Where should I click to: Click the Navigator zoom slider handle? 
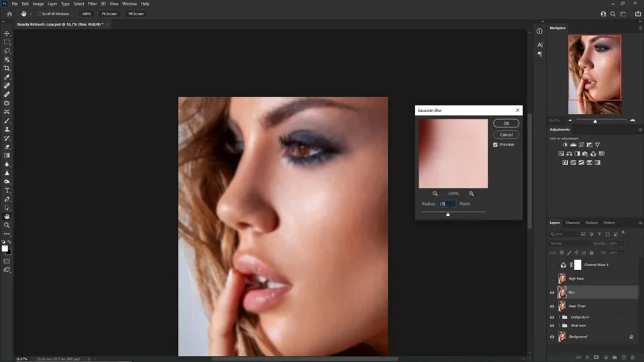click(x=595, y=121)
